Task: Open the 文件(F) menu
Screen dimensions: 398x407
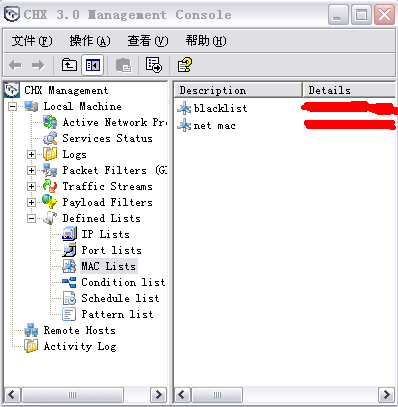Action: tap(32, 41)
